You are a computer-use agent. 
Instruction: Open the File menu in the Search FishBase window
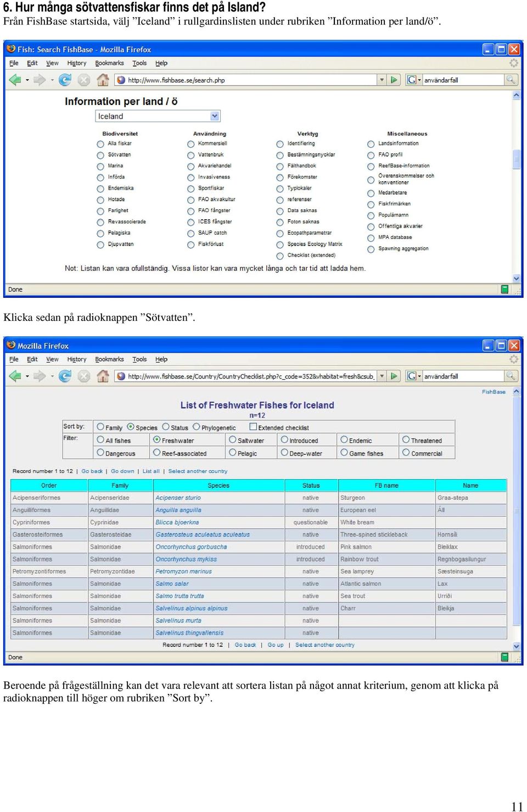[14, 63]
